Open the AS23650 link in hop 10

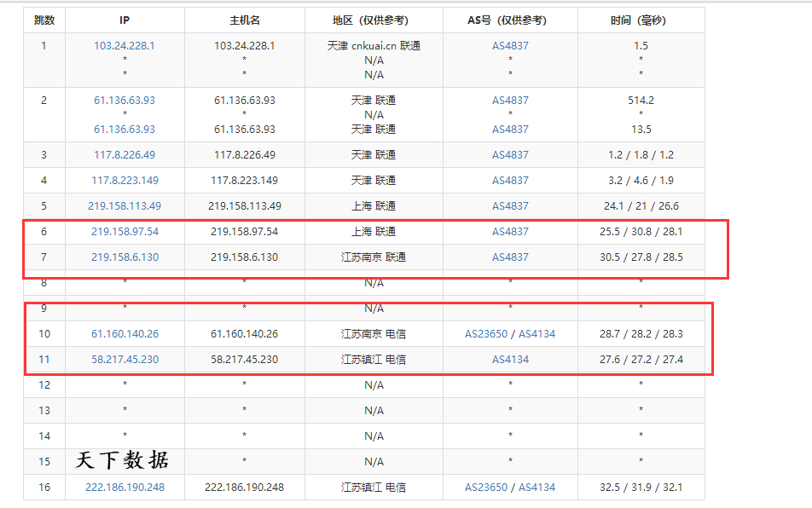(486, 334)
